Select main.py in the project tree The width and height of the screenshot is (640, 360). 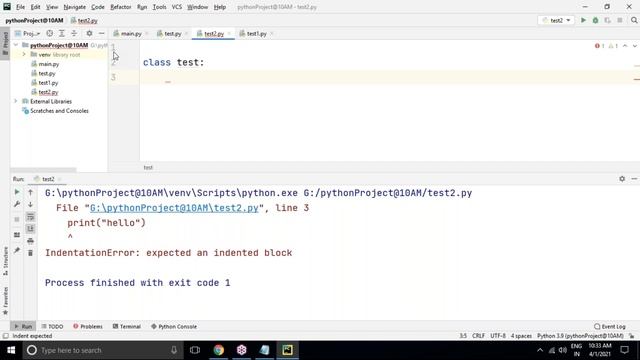49,64
